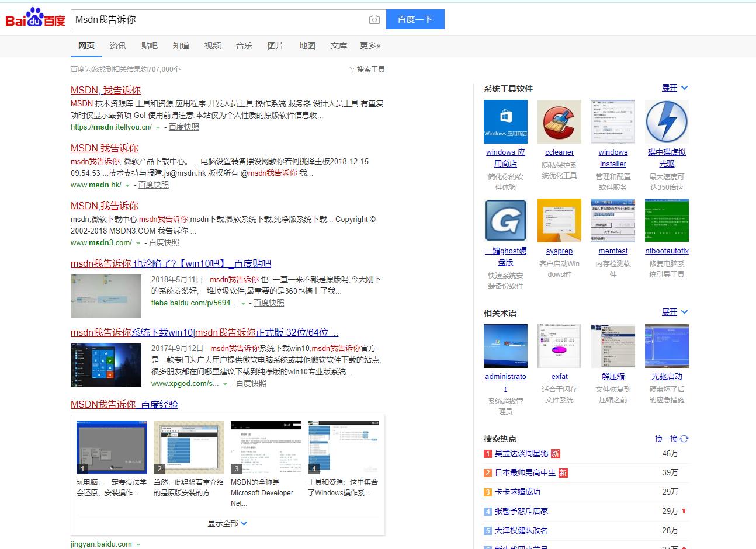
Task: Click the memtest software icon
Action: click(x=613, y=220)
